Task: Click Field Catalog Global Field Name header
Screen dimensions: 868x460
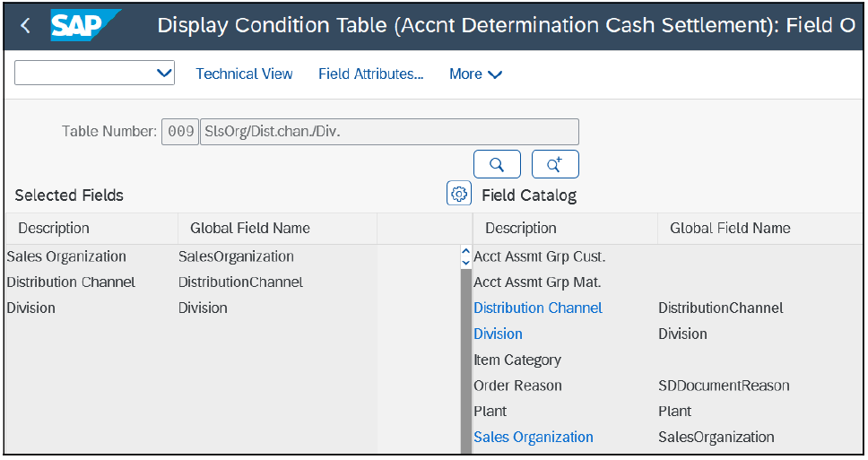Action: coord(760,228)
